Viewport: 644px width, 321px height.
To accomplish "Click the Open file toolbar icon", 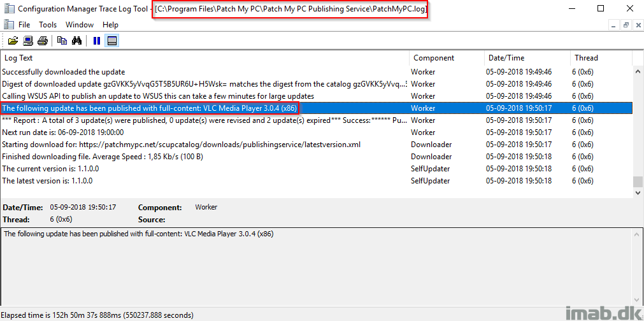I will [13, 41].
